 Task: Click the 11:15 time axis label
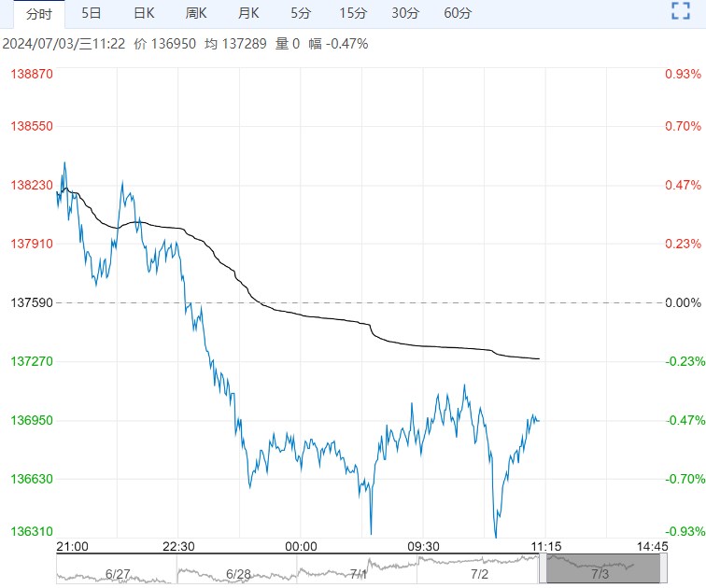(x=545, y=547)
